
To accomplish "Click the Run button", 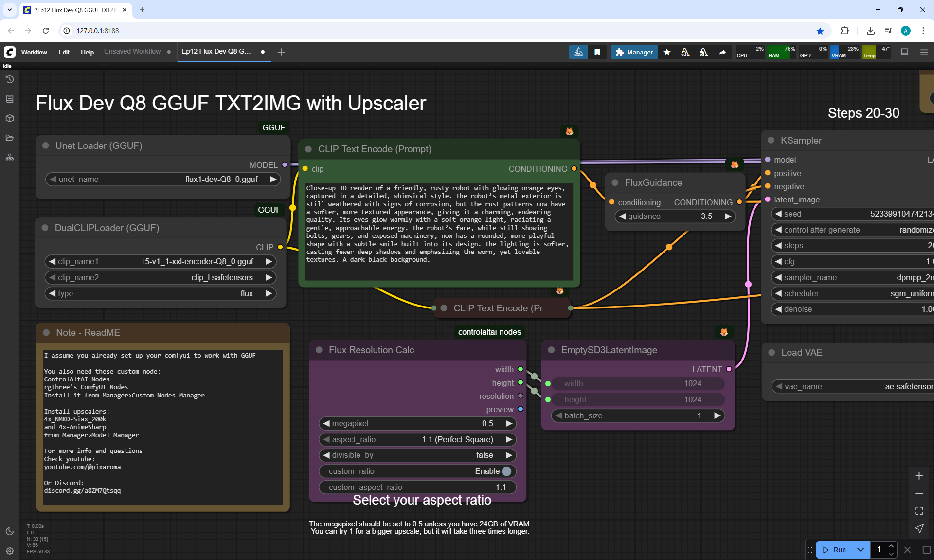I will coord(835,550).
